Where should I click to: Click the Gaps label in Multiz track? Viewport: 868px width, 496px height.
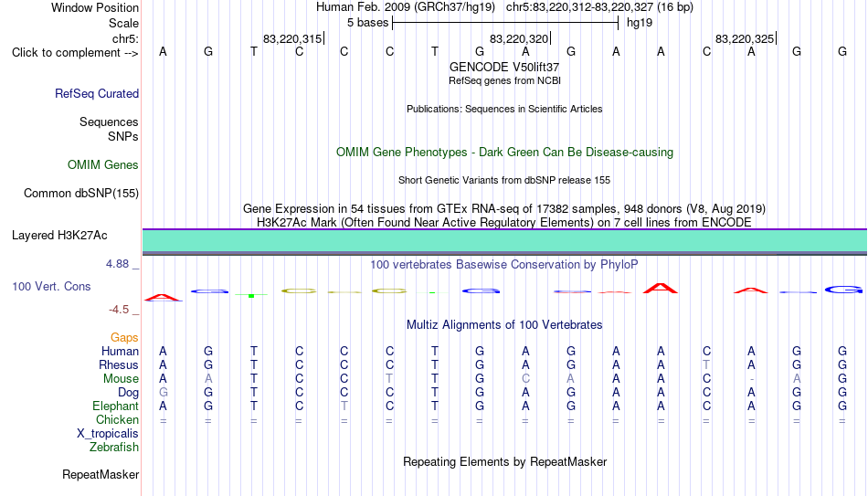(x=124, y=338)
